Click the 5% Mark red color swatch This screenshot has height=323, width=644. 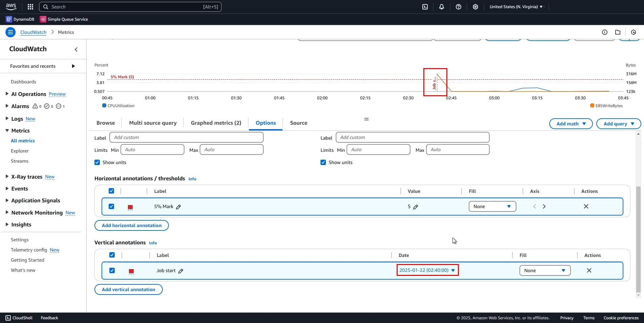130,207
